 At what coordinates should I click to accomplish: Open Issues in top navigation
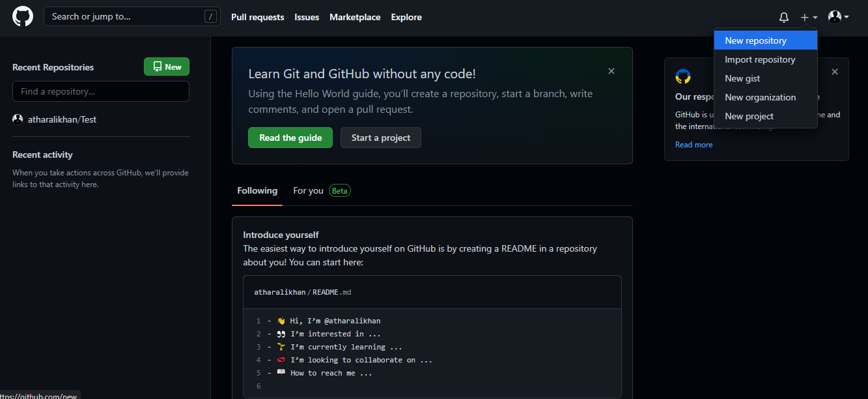tap(307, 17)
